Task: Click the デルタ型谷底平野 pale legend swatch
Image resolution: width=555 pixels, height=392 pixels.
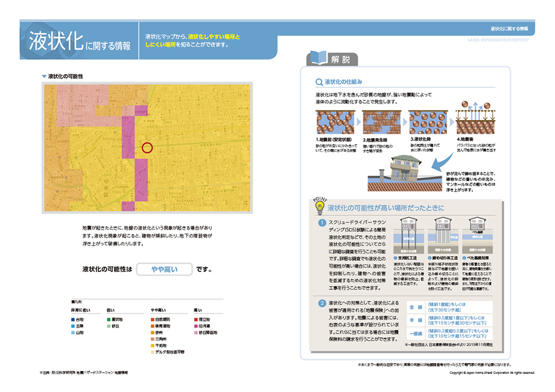Action: click(153, 352)
